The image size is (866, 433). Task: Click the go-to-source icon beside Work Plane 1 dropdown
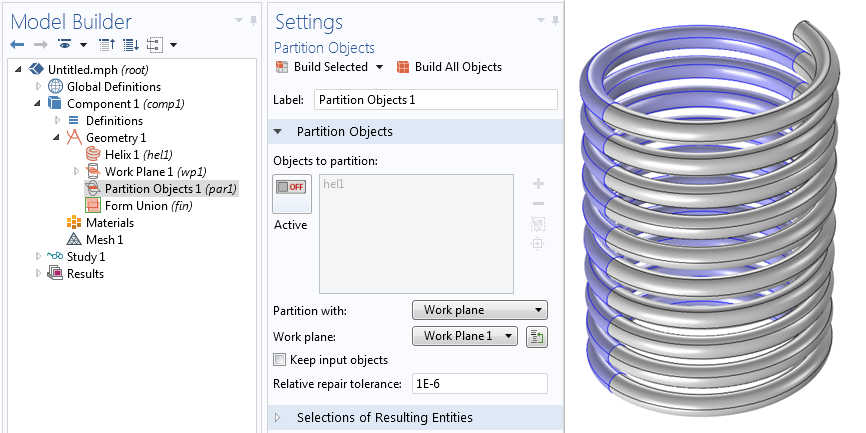pyautogui.click(x=537, y=336)
